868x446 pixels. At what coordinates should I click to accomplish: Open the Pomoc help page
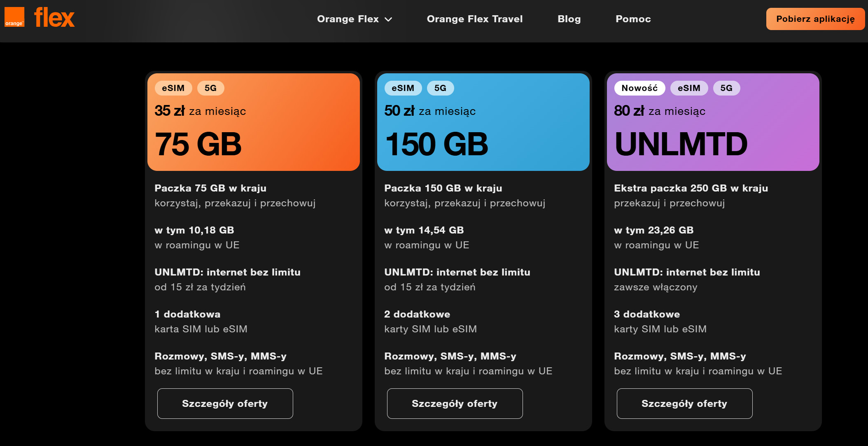point(633,19)
